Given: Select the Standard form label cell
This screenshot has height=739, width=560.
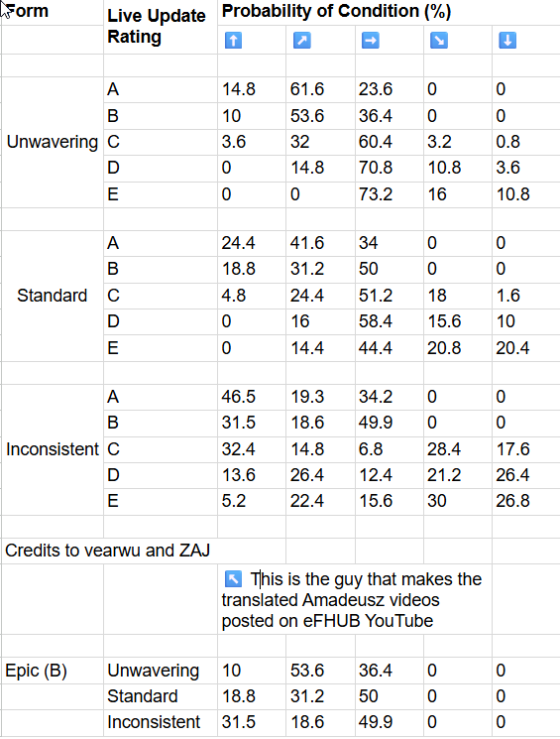Looking at the screenshot, I should (53, 296).
